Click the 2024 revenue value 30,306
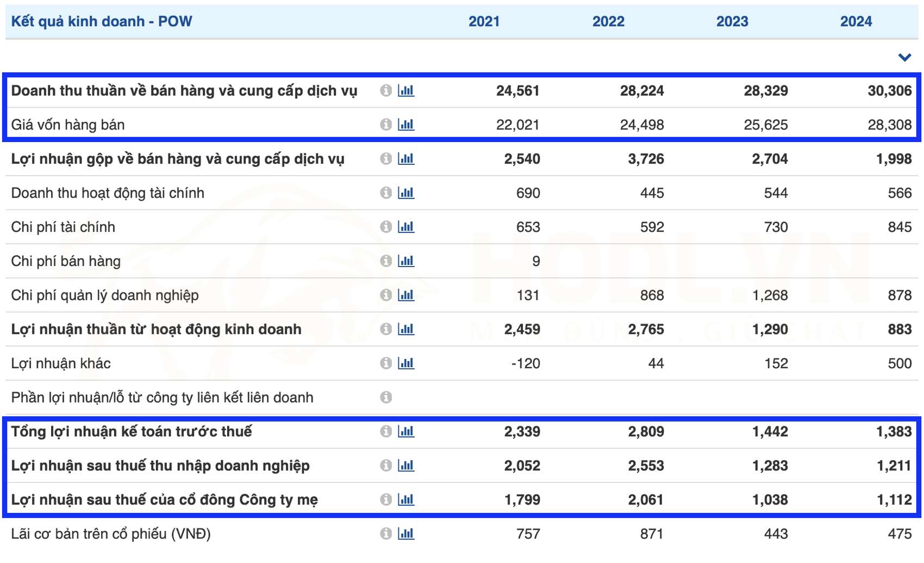Image resolution: width=924 pixels, height=563 pixels. (889, 90)
